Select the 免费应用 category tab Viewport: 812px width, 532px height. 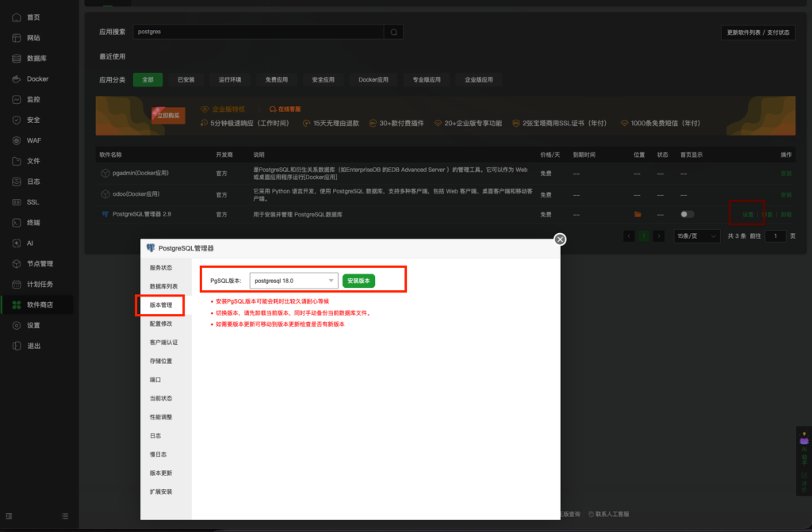277,80
